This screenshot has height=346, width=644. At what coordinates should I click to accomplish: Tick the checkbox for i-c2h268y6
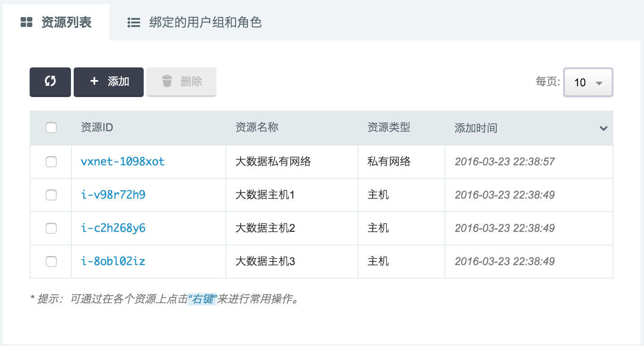coord(51,228)
